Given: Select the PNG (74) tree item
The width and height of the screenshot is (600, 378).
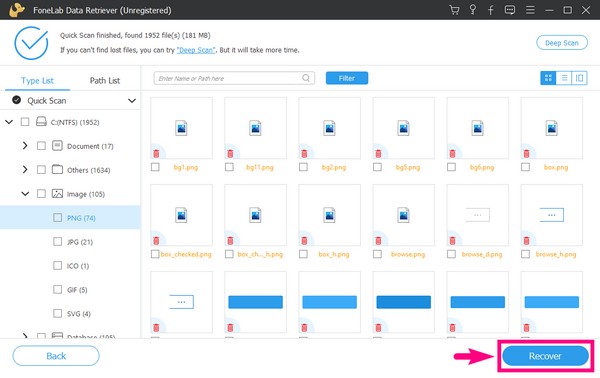Looking at the screenshot, I should point(70,218).
